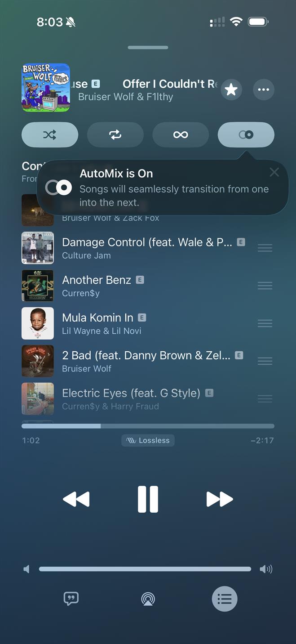Toggle the Repeat button

click(x=115, y=134)
